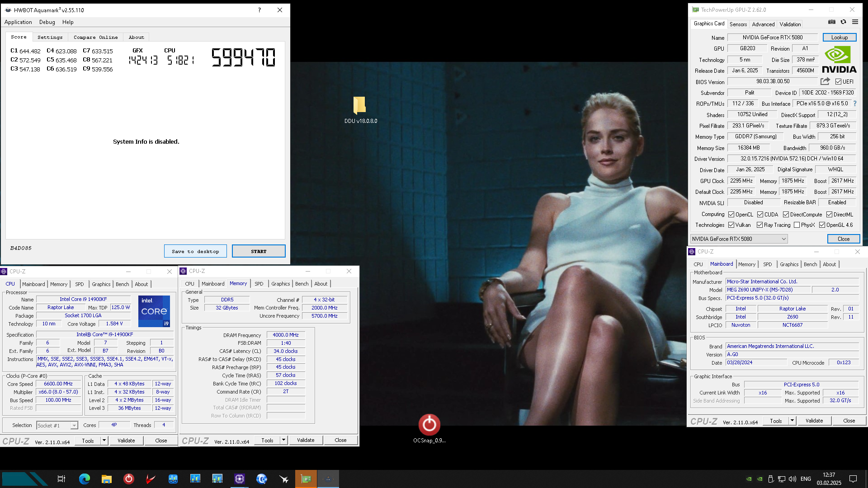Switch to Aquamark Settings tab

coord(50,38)
